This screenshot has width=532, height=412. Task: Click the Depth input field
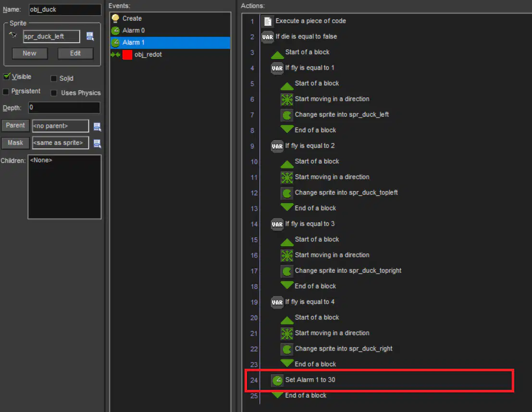(x=64, y=108)
